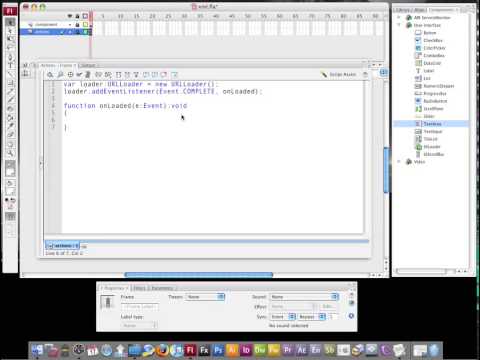The width and height of the screenshot is (480, 360).
Task: Open the Sync Event dropdown
Action: (x=283, y=317)
